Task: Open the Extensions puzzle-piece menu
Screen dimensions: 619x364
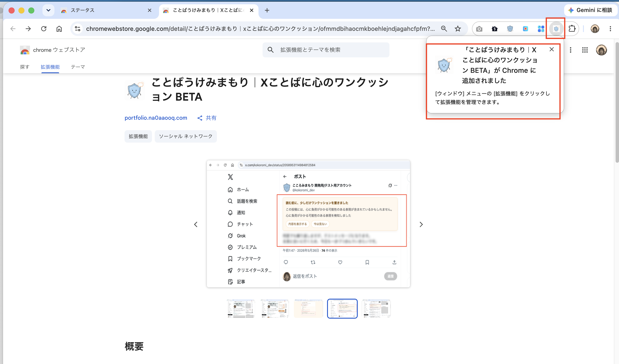Action: pos(572,29)
